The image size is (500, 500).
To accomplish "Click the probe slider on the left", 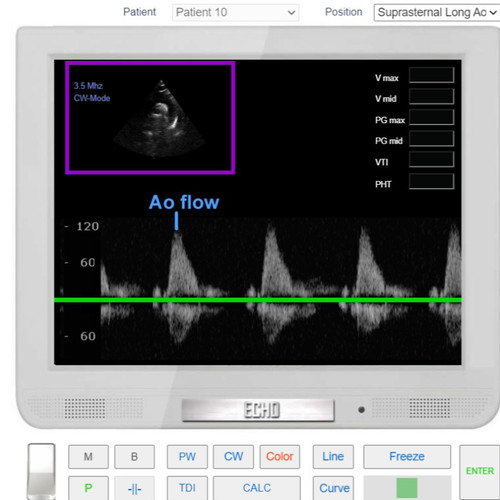I will click(x=41, y=471).
